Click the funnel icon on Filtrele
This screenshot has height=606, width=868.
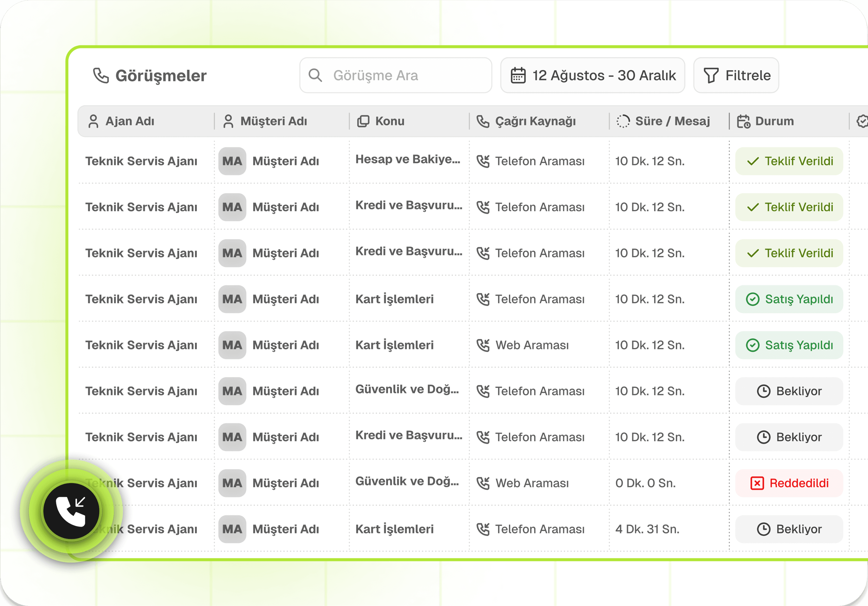click(711, 75)
